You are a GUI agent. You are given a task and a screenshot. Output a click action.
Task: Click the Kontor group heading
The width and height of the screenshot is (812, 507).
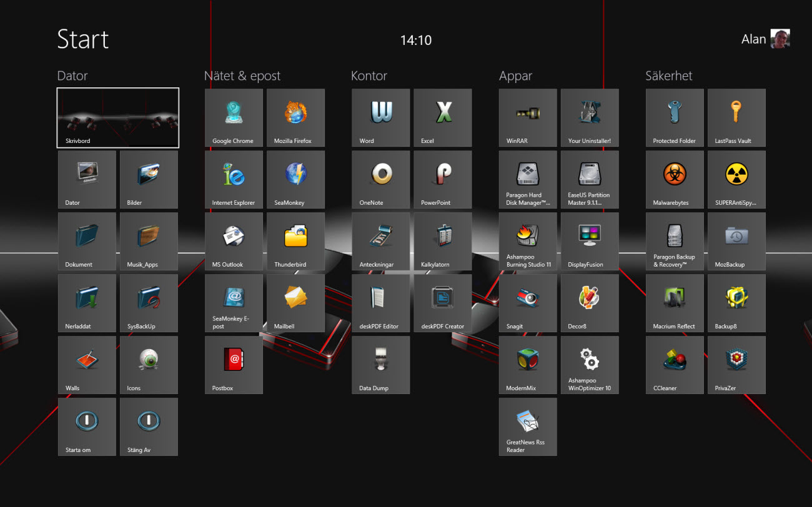(x=369, y=76)
